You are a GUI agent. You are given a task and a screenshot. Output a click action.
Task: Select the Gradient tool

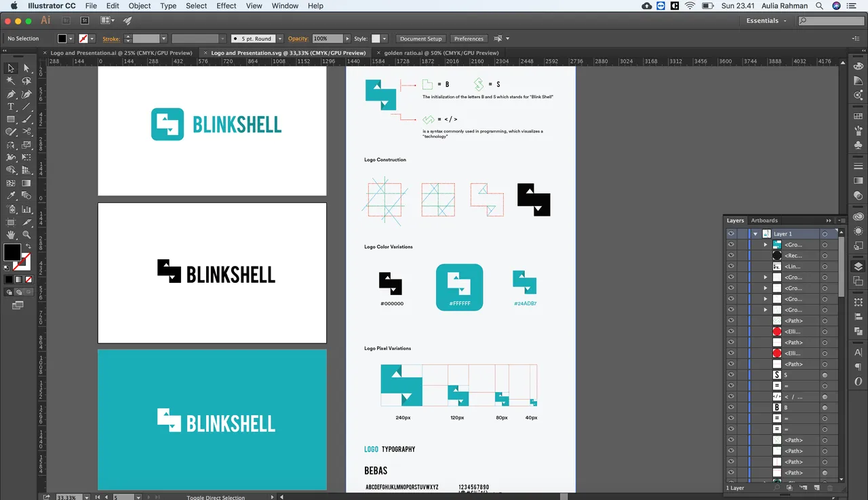point(26,183)
